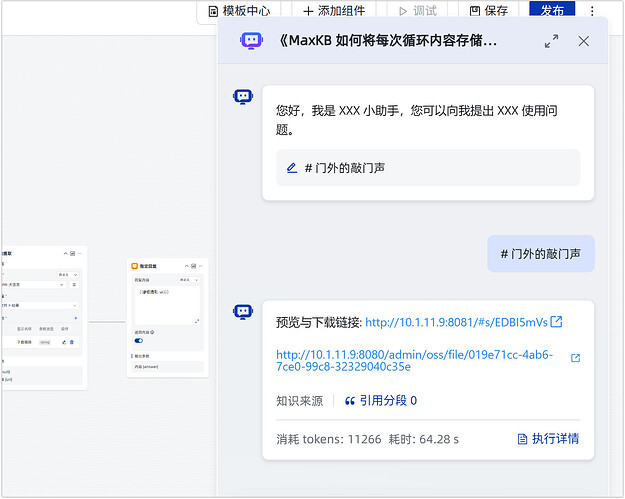Click the quotation mark icon before 引用分段
Viewport: 625px width, 499px height.
click(x=350, y=401)
